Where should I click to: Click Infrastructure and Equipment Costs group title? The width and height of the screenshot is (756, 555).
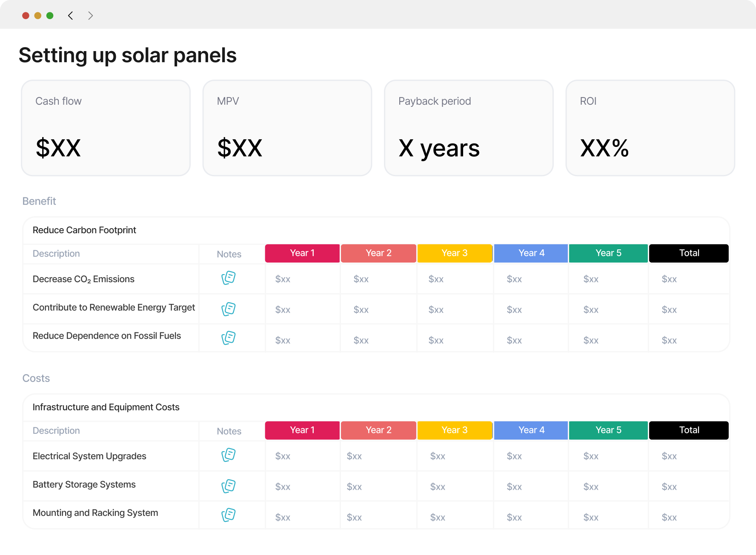point(106,407)
